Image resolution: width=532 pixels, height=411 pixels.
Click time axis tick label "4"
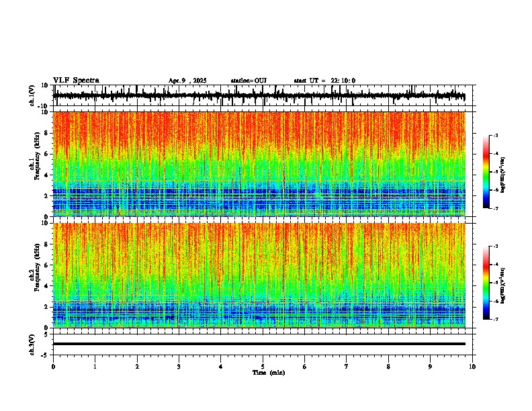[221, 367]
